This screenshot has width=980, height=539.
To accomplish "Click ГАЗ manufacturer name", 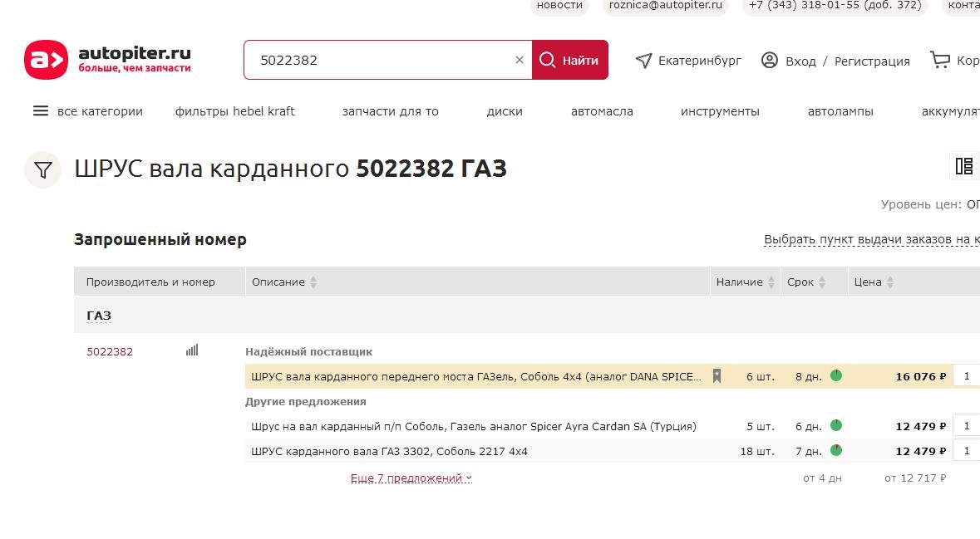I will (99, 316).
